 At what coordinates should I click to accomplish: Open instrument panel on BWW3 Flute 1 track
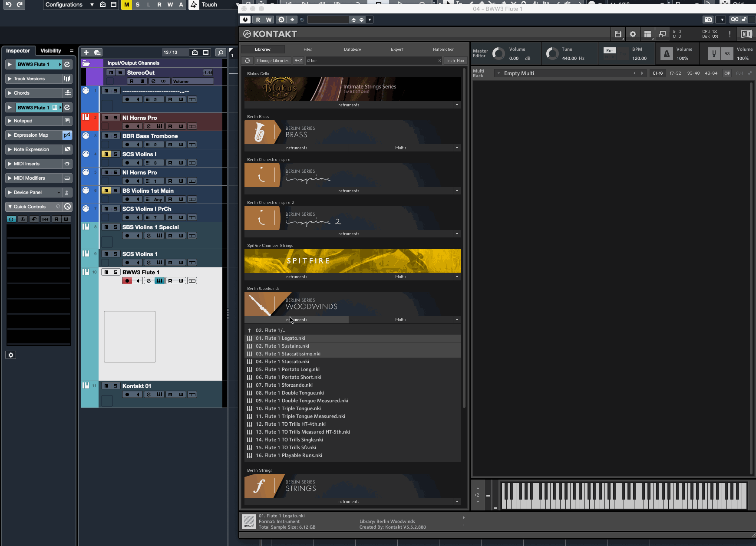(159, 281)
